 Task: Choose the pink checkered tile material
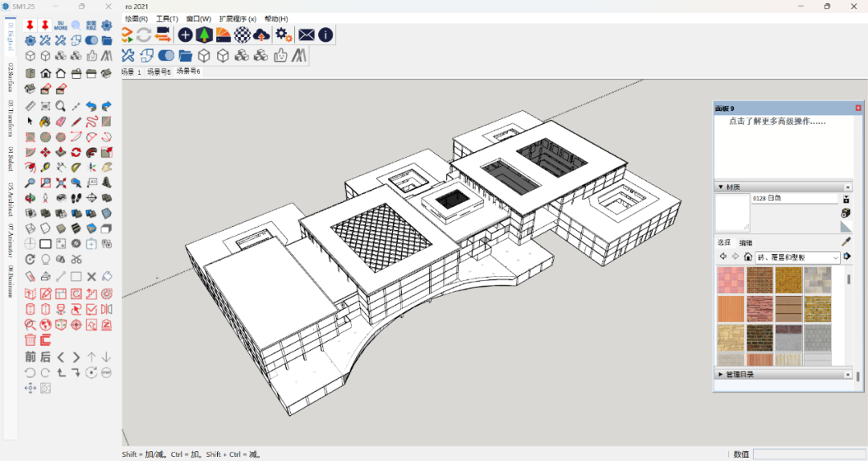tap(731, 280)
